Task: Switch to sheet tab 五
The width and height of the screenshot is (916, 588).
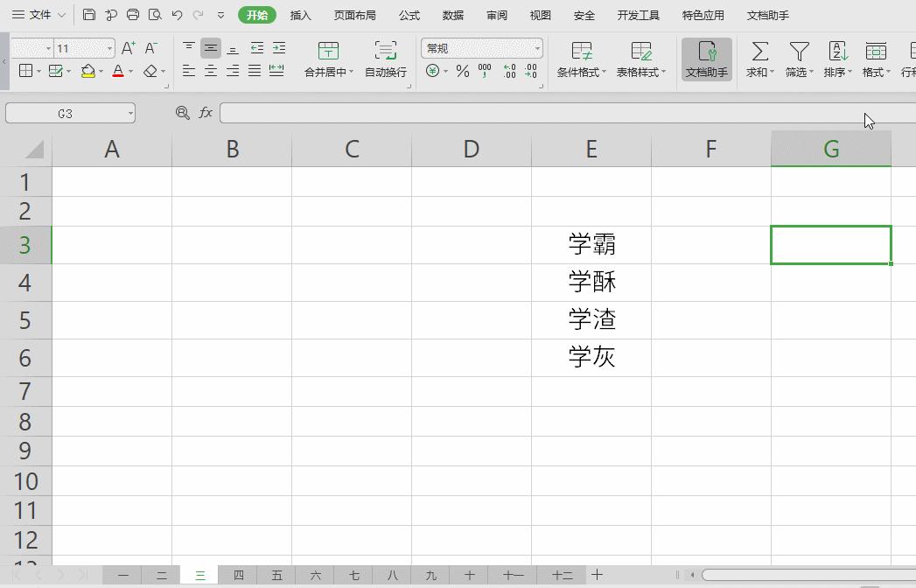Action: point(276,575)
